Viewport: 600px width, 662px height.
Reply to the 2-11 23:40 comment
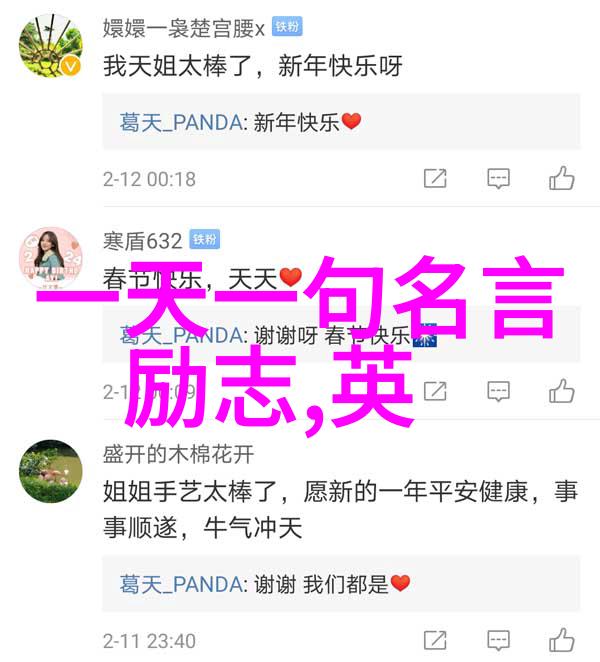498,641
